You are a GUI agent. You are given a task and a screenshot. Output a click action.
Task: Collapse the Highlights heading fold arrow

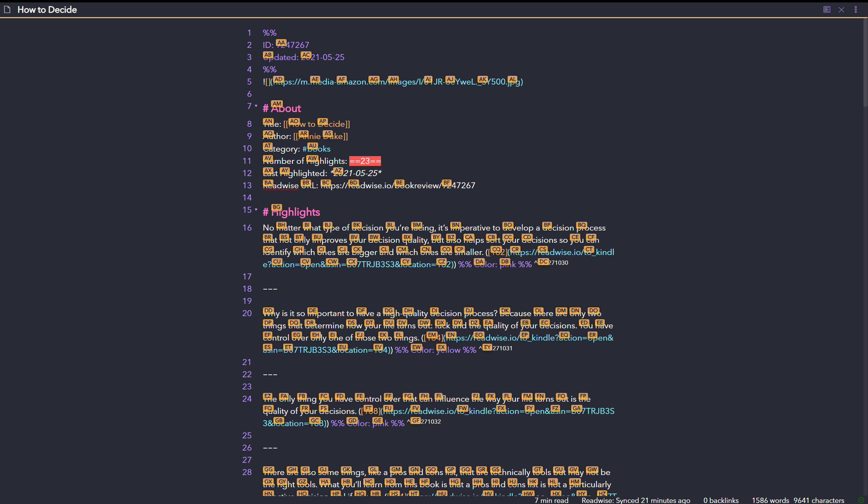(256, 209)
